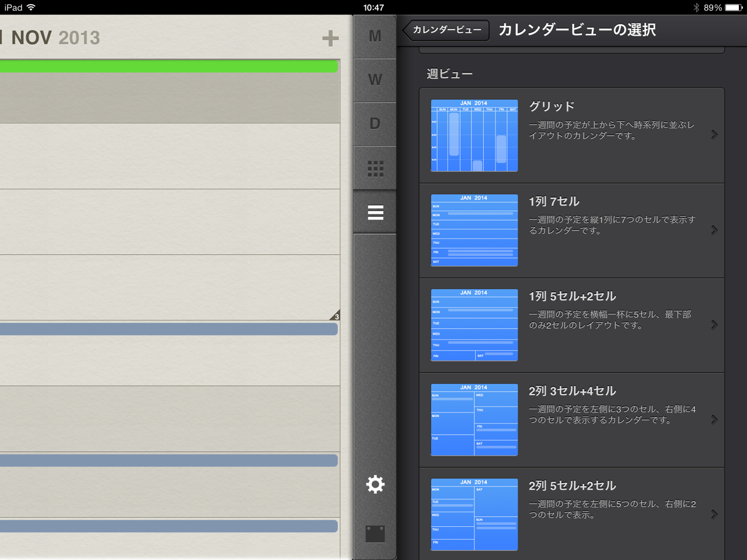Switch to Month view with M button
This screenshot has height=560, width=747.
(x=375, y=36)
